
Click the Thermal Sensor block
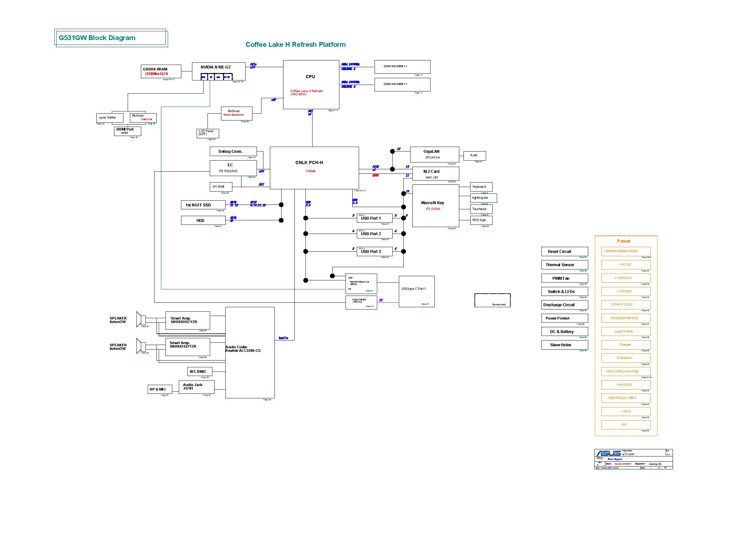(x=564, y=265)
